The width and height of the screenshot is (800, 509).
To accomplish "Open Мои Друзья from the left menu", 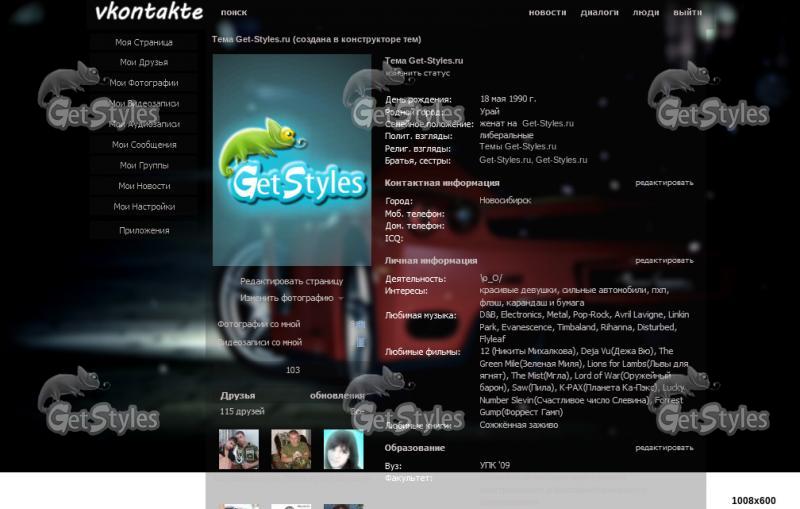I will click(x=144, y=62).
